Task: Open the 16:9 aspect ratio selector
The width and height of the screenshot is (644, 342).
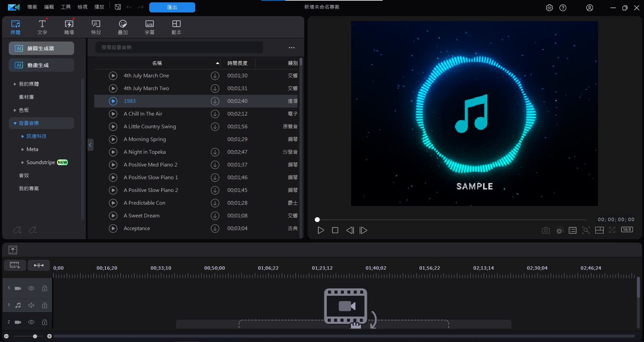Action: pos(627,230)
